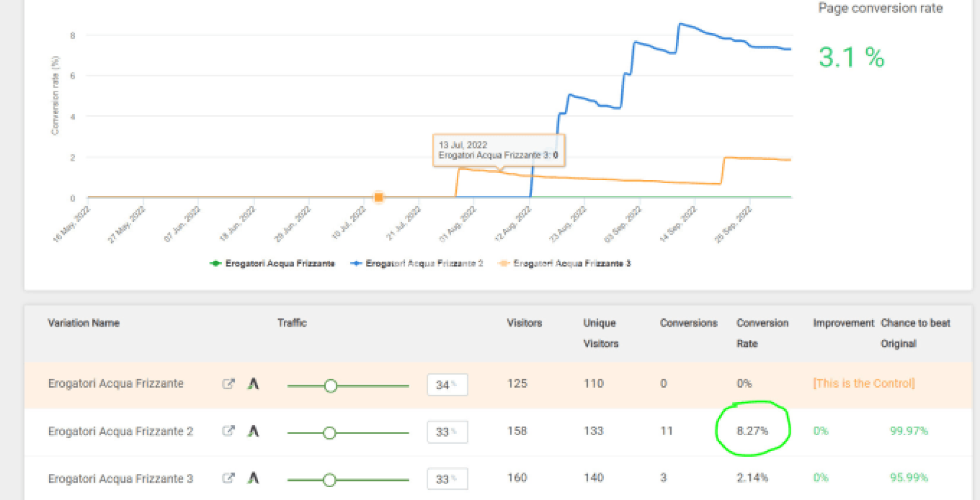Click traffic slider handle for Erogatori Acqua Frizzante 2
This screenshot has width=980, height=500.
click(330, 433)
